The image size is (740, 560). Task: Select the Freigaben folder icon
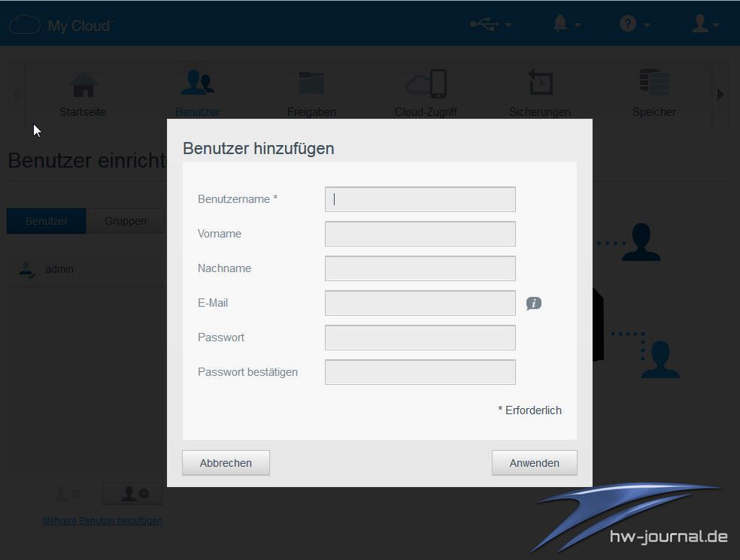point(311,84)
